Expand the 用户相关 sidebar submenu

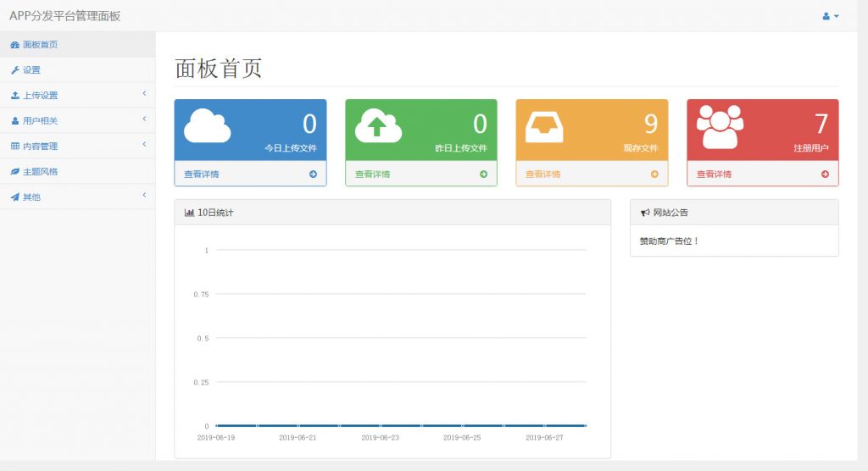pyautogui.click(x=77, y=120)
